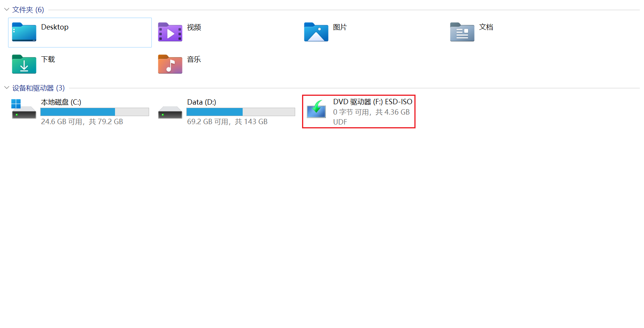Collapse the 设备和驱动器 (3) group chevron
The height and width of the screenshot is (328, 644).
coord(7,88)
